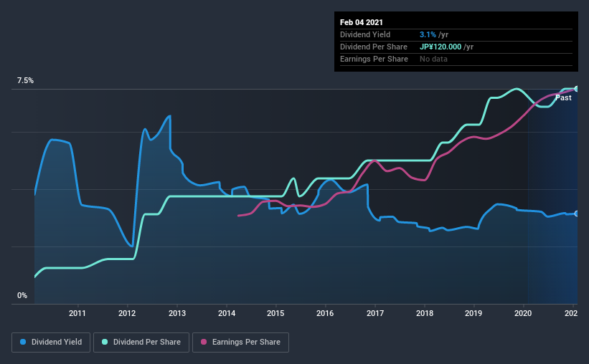The width and height of the screenshot is (589, 364).
Task: Click the 3.1% dividend yield value
Action: tap(428, 34)
